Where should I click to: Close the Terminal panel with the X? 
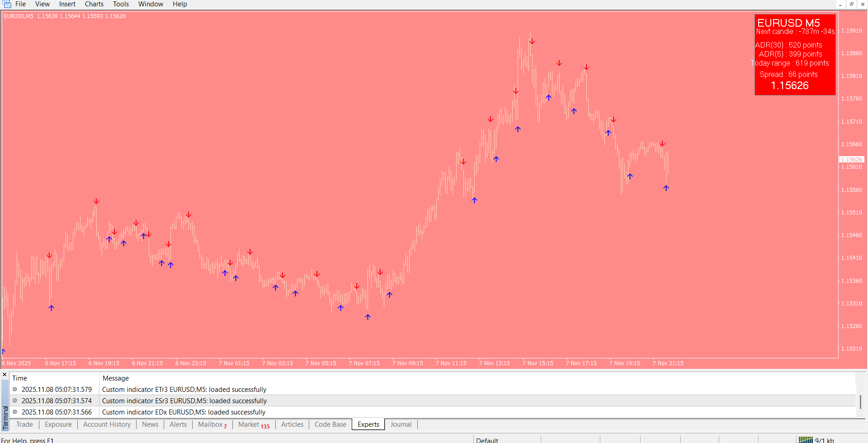pos(5,375)
